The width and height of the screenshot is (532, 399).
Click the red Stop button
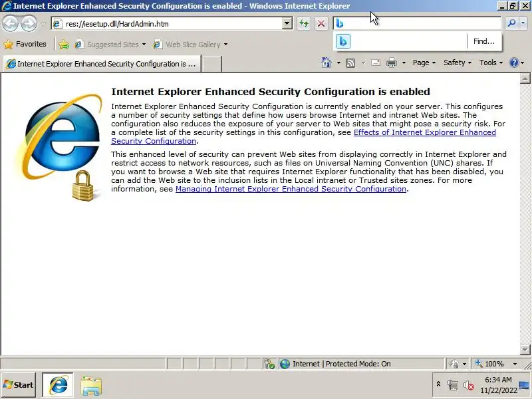321,24
